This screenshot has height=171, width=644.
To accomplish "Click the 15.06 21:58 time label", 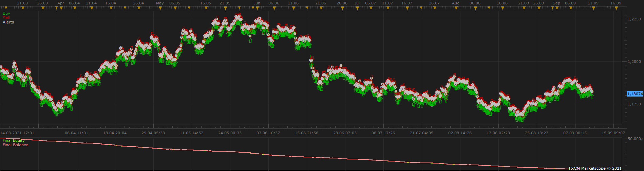I will tap(306, 133).
